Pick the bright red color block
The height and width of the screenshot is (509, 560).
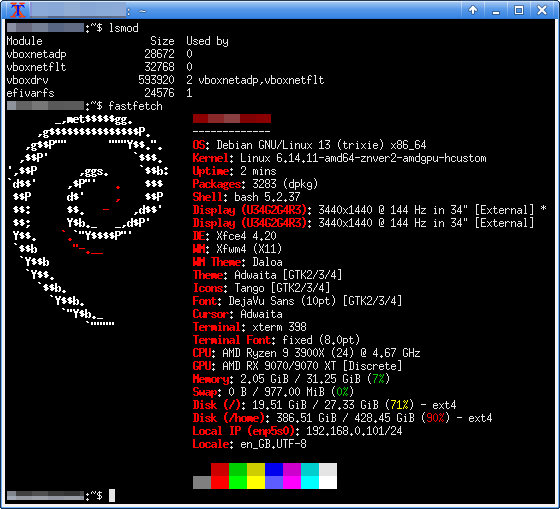pyautogui.click(x=220, y=482)
